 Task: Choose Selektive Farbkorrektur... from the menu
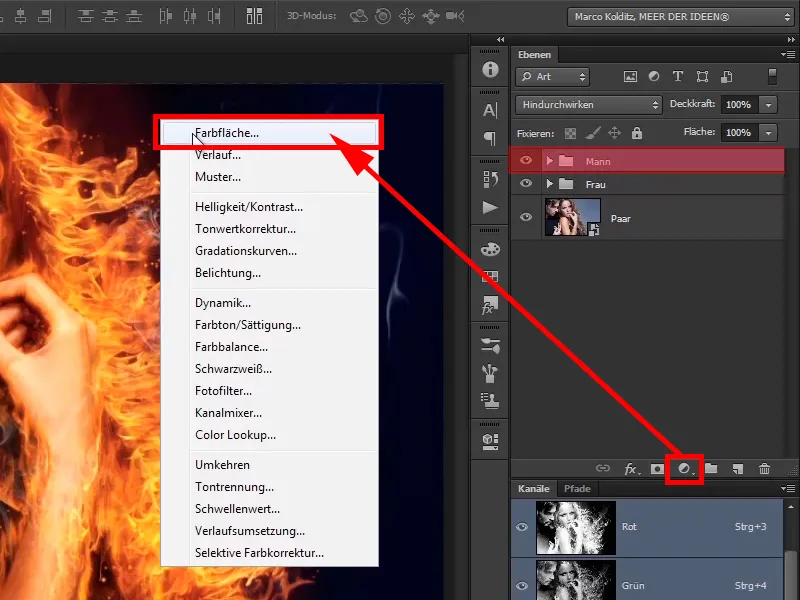click(269, 553)
